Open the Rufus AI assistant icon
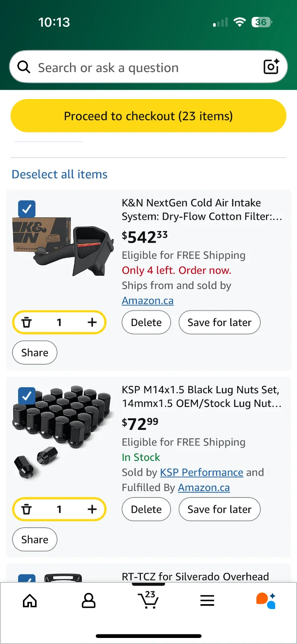Viewport: 297px width, 644px height. 266,601
